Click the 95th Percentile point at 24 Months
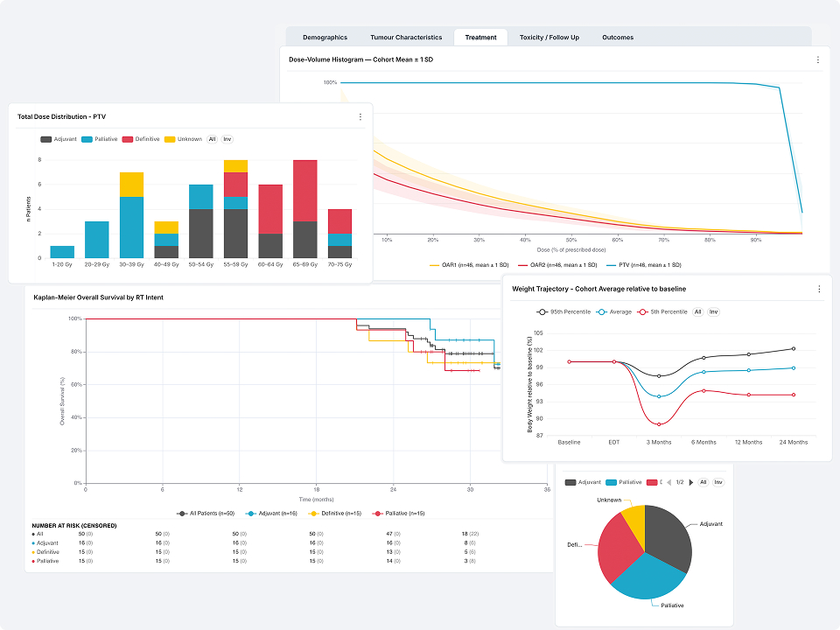This screenshot has height=630, width=840. click(794, 349)
